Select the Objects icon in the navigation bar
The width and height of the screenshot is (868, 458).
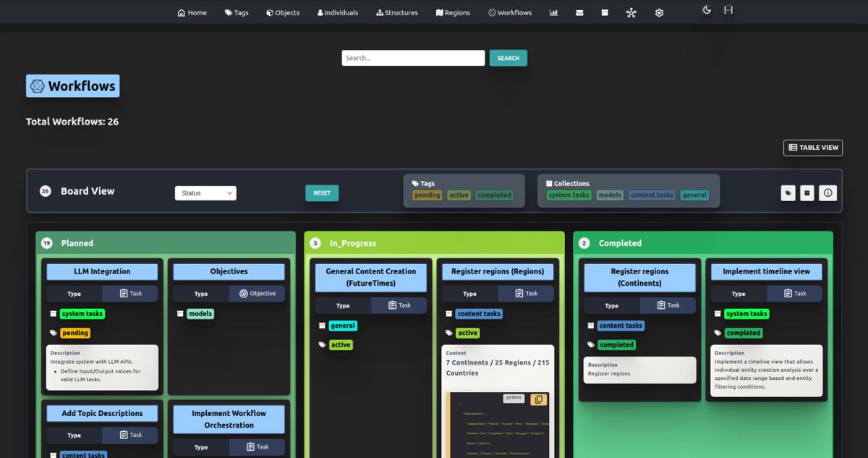click(282, 12)
